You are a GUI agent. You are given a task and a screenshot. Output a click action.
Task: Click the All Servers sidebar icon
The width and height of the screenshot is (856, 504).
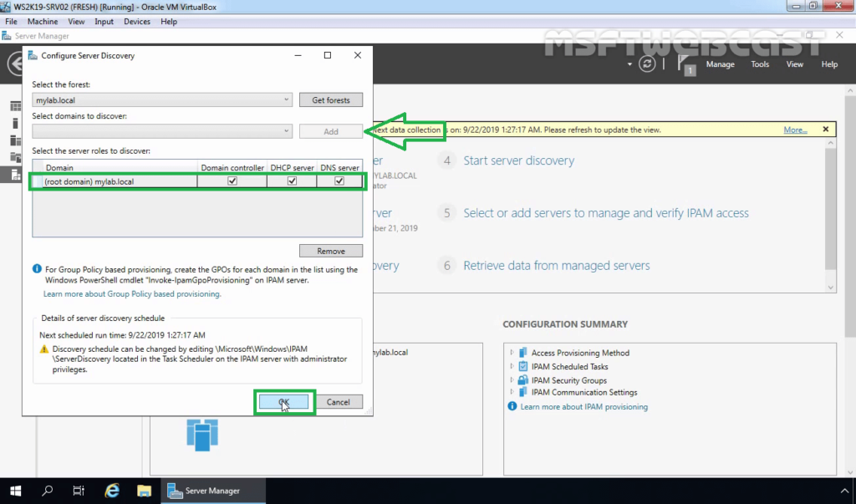pyautogui.click(x=16, y=140)
